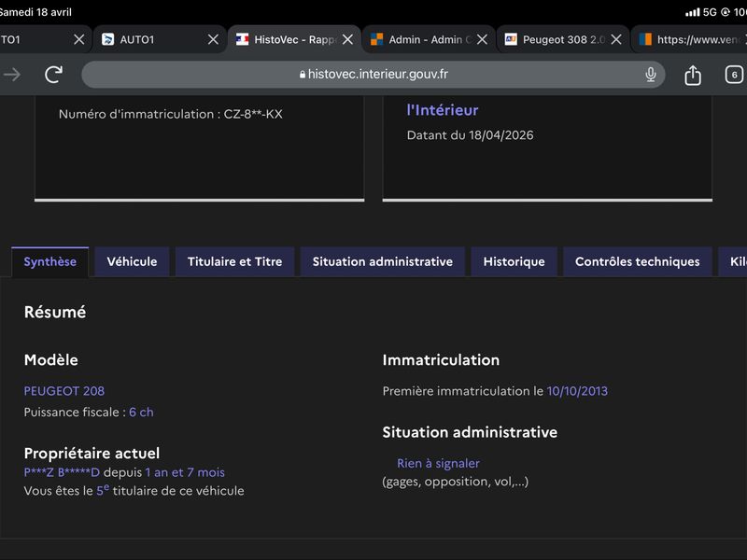747x560 pixels.
Task: Click the Datant du 18/04/2026 text
Action: (x=471, y=135)
